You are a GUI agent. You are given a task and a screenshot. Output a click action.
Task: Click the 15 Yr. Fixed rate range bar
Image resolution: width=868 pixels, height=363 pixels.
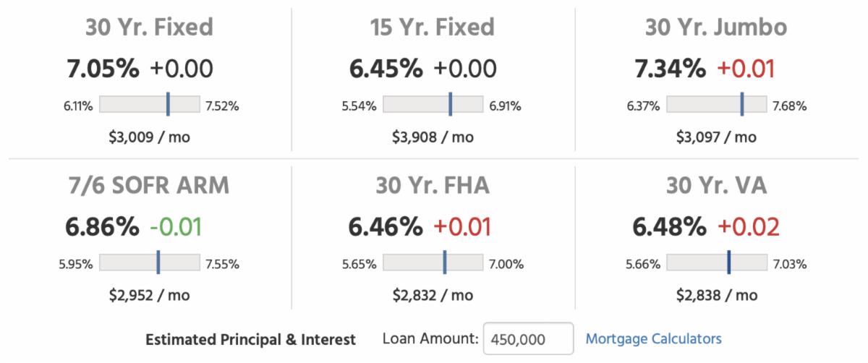[433, 104]
